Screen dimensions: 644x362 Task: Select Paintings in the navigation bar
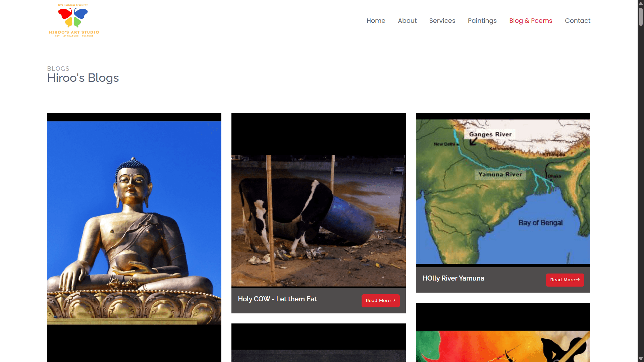point(482,21)
